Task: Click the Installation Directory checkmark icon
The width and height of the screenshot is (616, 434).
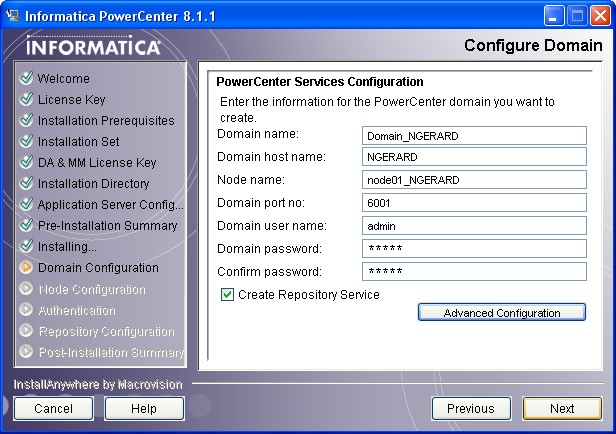Action: [x=26, y=183]
